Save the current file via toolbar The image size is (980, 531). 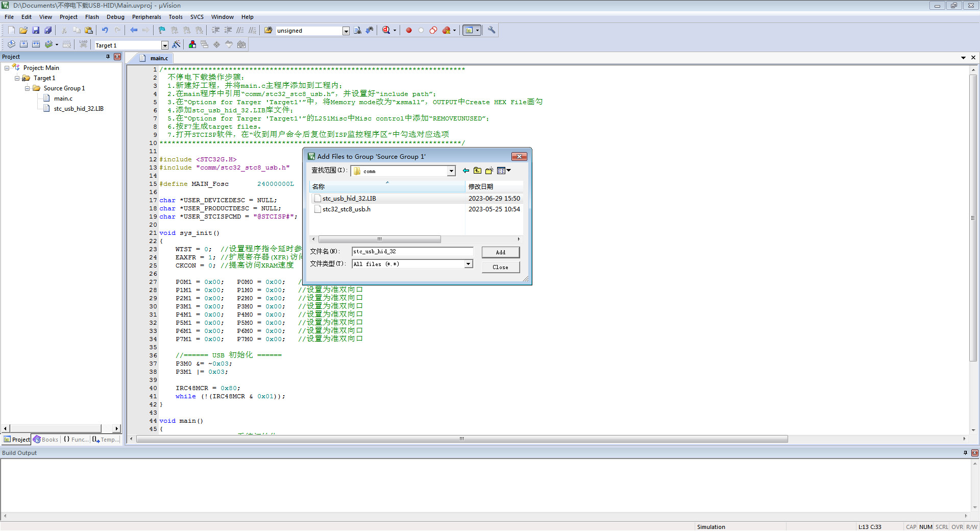36,30
